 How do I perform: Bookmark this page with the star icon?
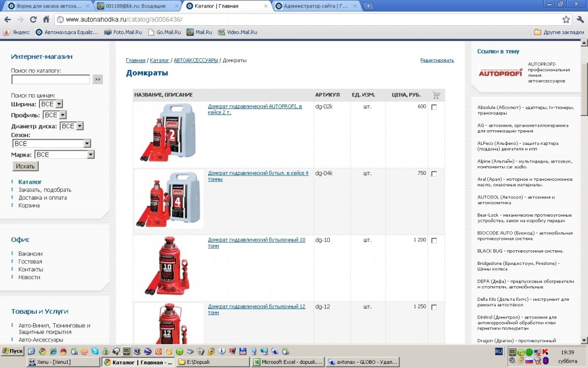566,19
